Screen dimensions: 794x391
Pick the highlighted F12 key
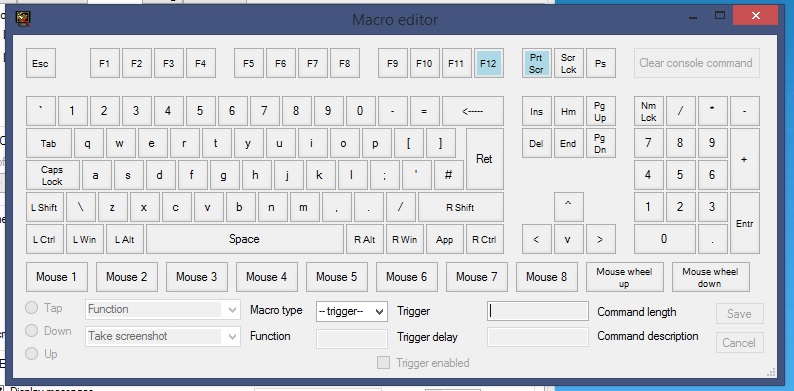click(x=488, y=63)
